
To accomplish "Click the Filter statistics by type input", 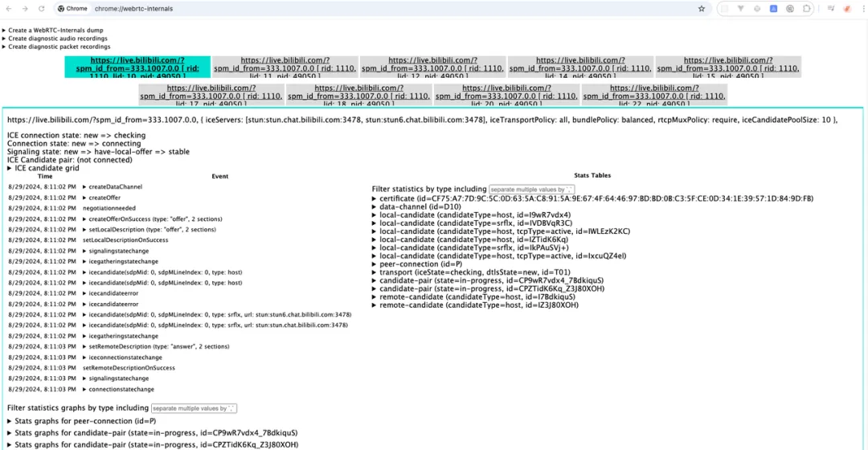I will coord(531,190).
